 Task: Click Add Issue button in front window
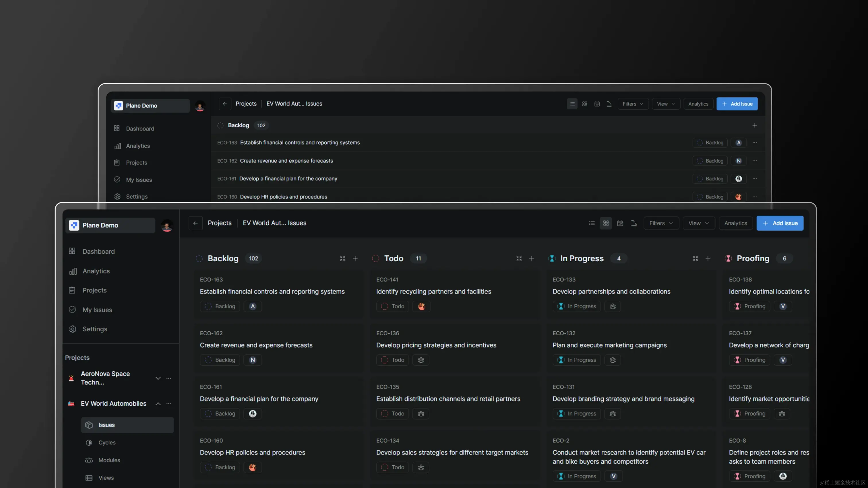tap(780, 223)
